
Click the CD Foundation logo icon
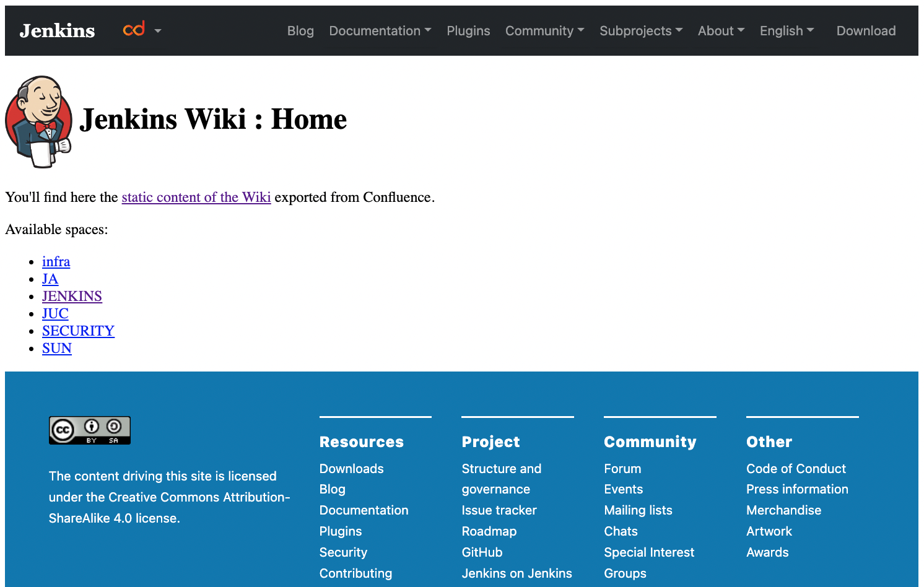pyautogui.click(x=134, y=30)
